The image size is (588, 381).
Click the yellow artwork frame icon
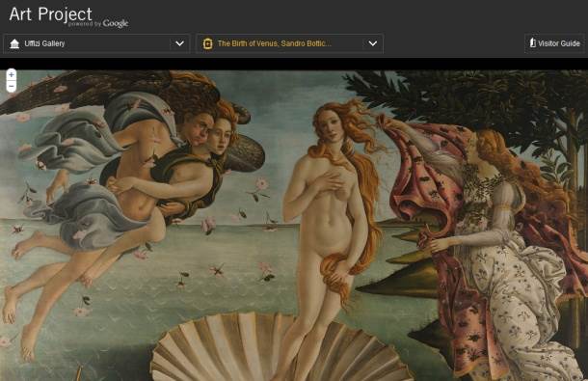[x=207, y=44]
